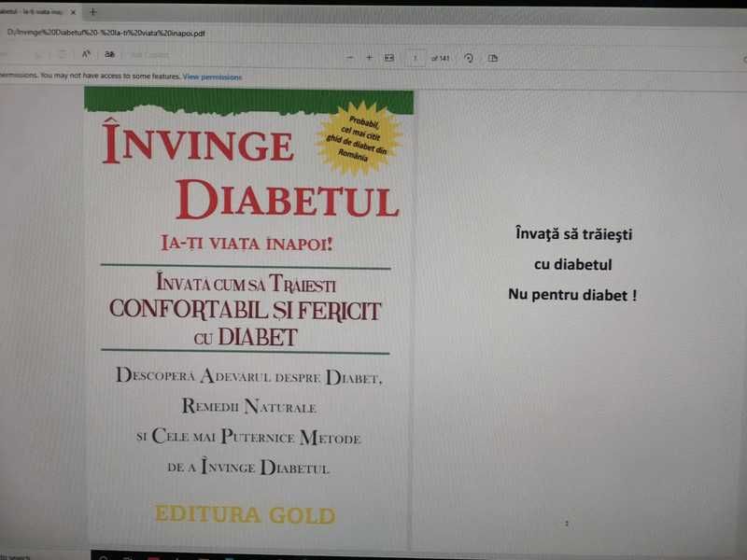Viewport: 747px width, 560px height.
Task: Click the 'ÎNVINGE' title on the cover
Action: coord(198,142)
